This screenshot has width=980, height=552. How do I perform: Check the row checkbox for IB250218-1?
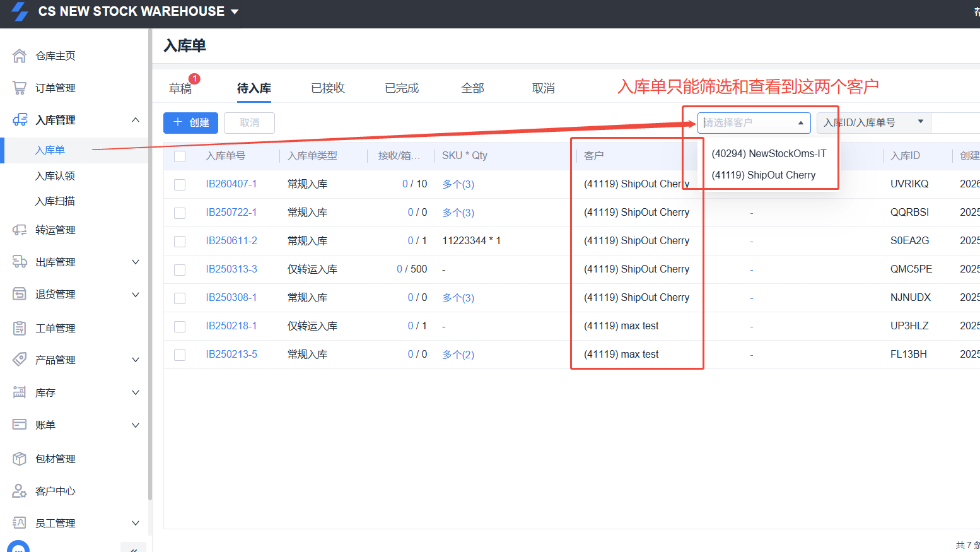[180, 326]
